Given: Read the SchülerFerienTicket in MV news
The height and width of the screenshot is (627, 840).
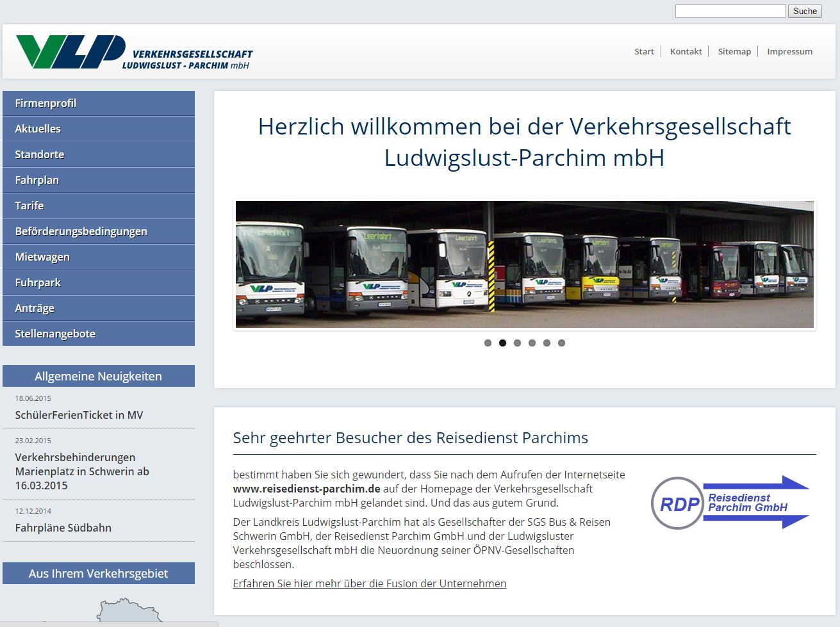Looking at the screenshot, I should 79,415.
